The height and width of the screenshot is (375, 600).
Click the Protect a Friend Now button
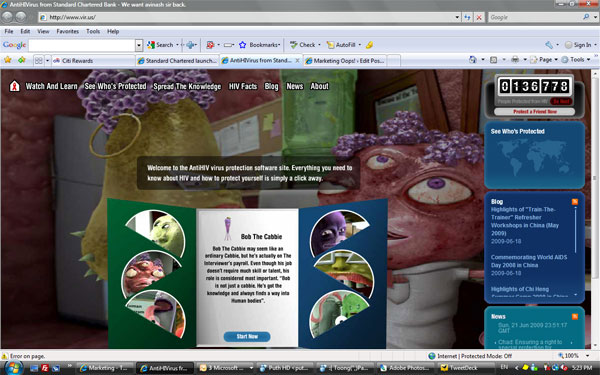point(535,111)
